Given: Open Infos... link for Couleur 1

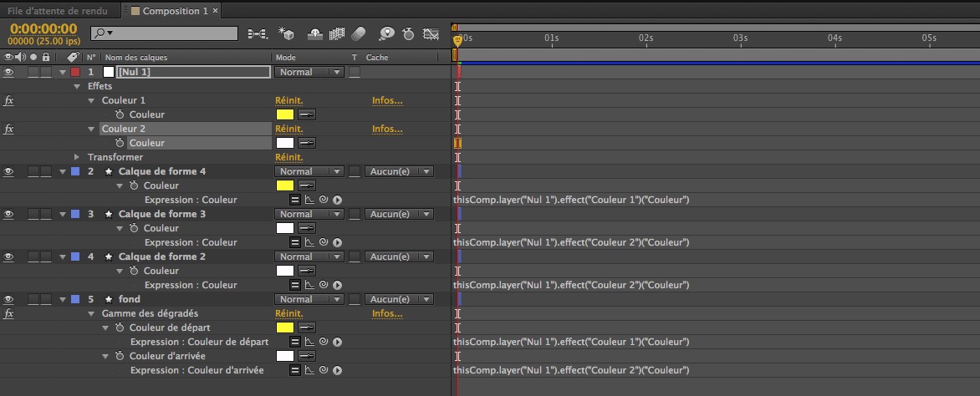Looking at the screenshot, I should pos(387,100).
